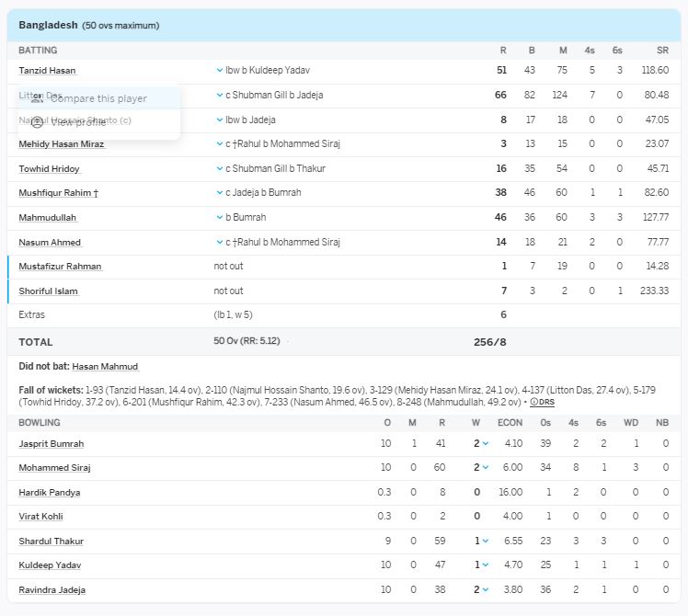Expand Tanzid Hasan's dismissal details

coord(220,71)
